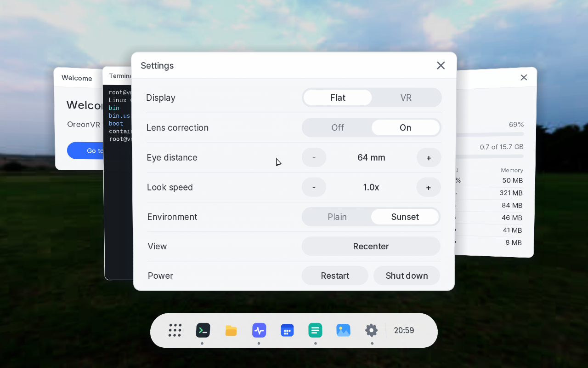Click the Memory column header

[x=512, y=170]
